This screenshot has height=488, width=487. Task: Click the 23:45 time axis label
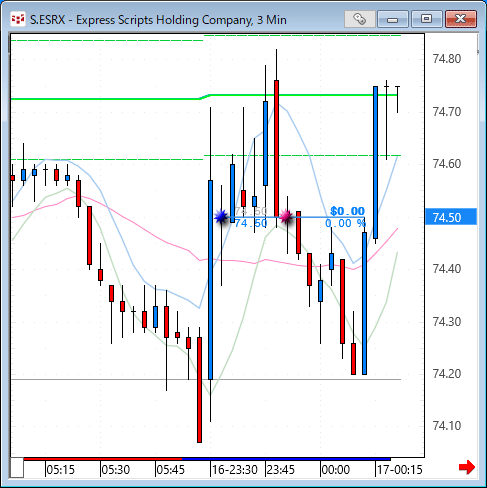coord(281,470)
